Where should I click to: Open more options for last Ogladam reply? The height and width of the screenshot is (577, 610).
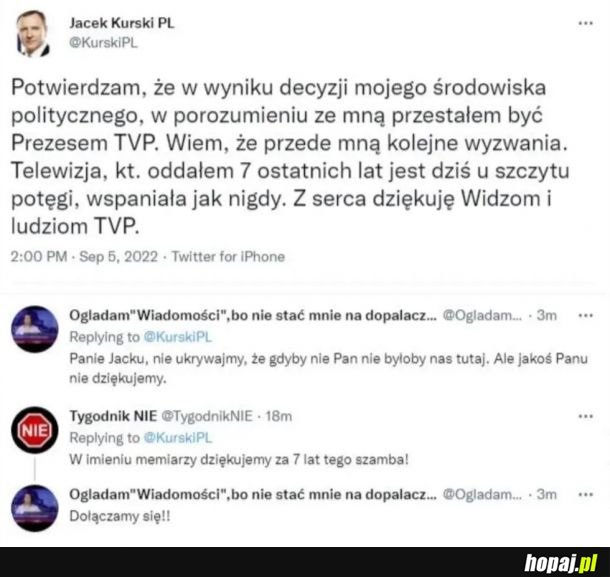pos(585,495)
